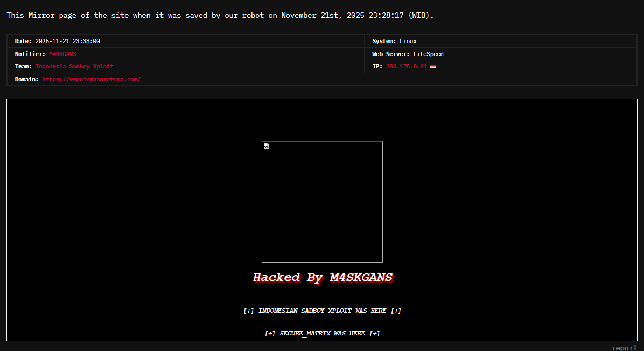Click the "SECURE_MATRIX WAS HERE" line
Image resolution: width=644 pixels, height=351 pixels.
pos(322,333)
